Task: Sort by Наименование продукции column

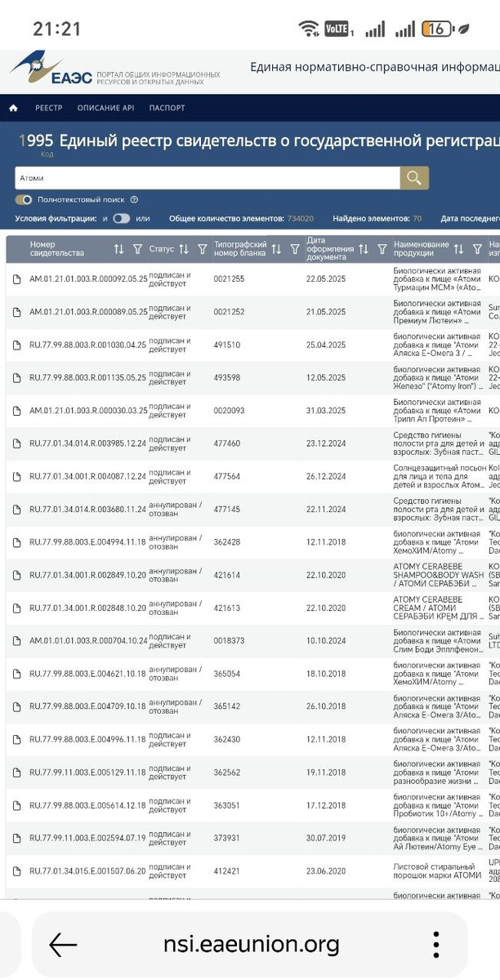Action: coord(458,249)
